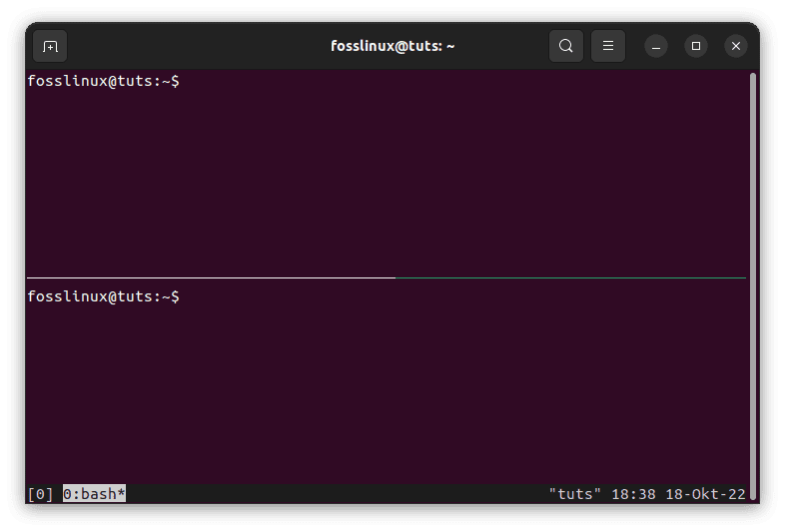Click the new tab icon in header bar
785x532 pixels.
(50, 46)
